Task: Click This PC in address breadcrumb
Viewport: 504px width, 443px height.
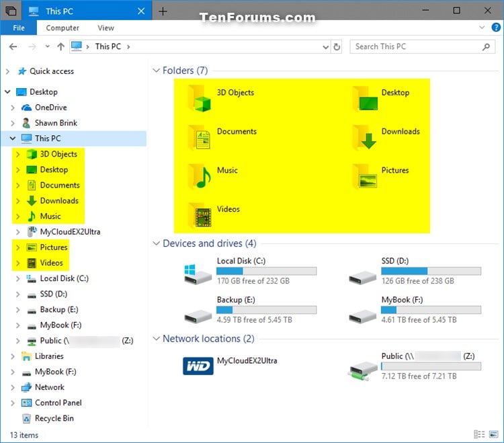Action: 108,46
